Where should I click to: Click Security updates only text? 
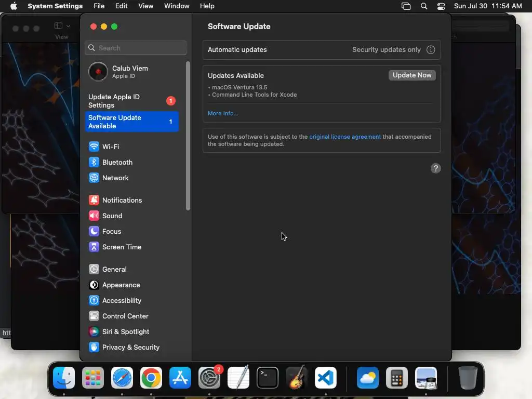(386, 49)
